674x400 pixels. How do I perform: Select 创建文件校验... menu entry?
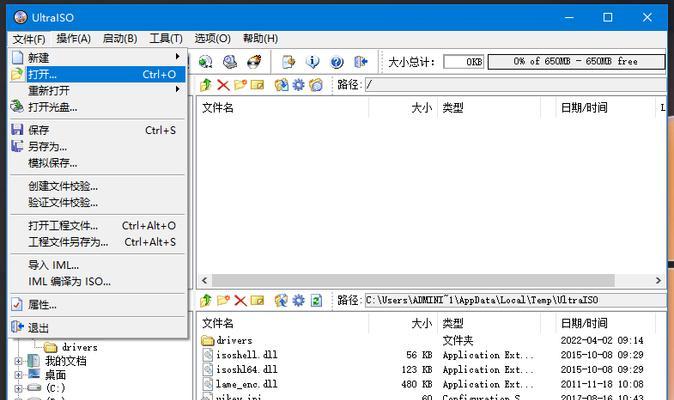tap(98, 186)
